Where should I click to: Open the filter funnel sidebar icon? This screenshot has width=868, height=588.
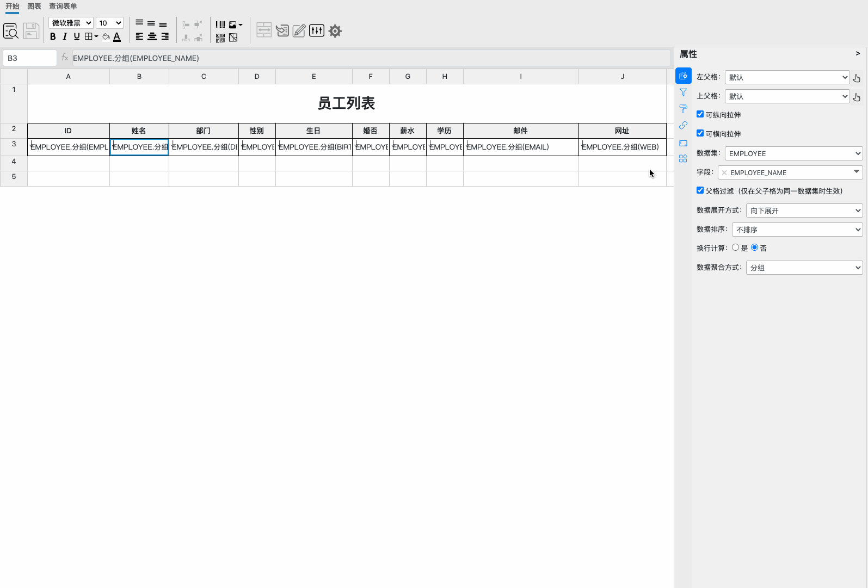point(684,92)
